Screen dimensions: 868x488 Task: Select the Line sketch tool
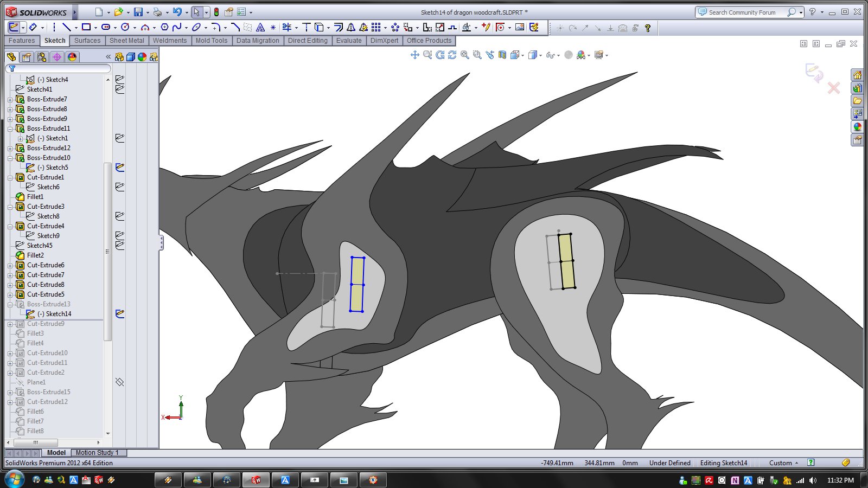click(66, 27)
